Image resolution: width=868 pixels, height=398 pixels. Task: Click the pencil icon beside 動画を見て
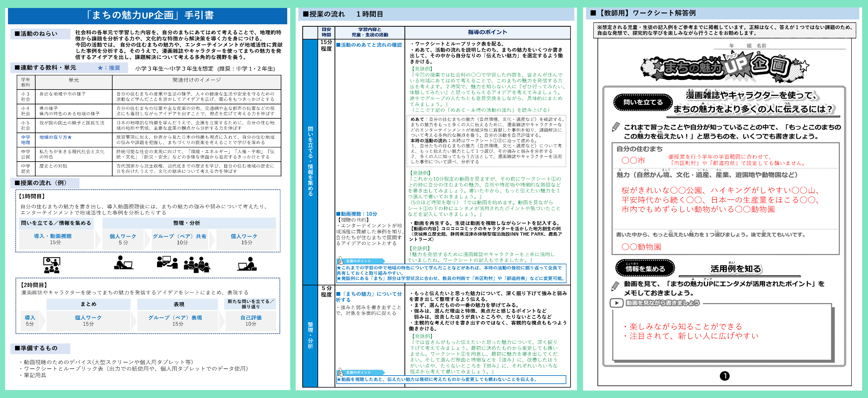[615, 286]
